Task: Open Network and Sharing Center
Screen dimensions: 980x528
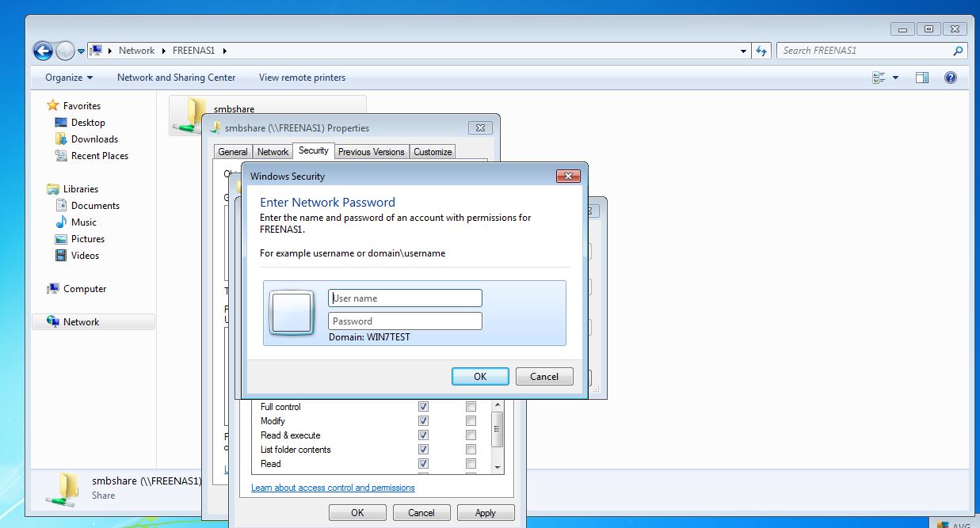Action: point(176,78)
